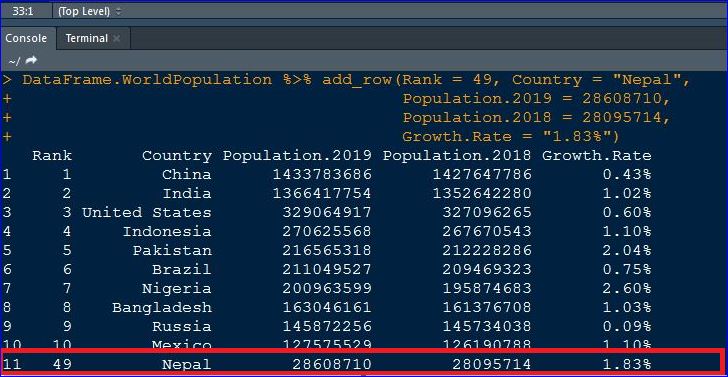Viewport: 728px width, 377px height.
Task: Click Brazil's 2019 population 211049527
Action: coord(327,269)
